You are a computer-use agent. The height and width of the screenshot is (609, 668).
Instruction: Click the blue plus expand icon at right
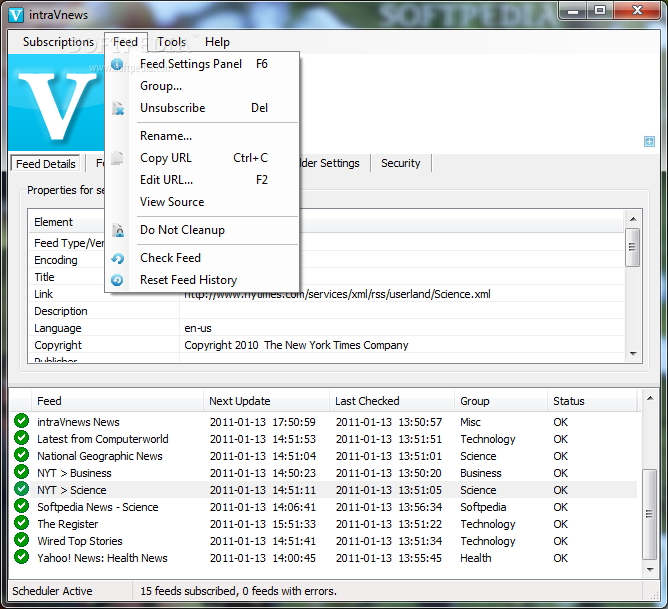(649, 141)
